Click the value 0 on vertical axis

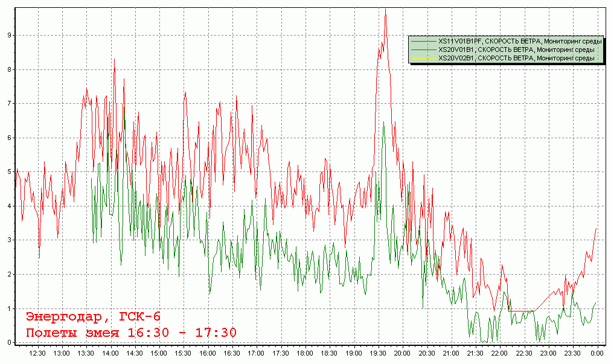pyautogui.click(x=9, y=342)
